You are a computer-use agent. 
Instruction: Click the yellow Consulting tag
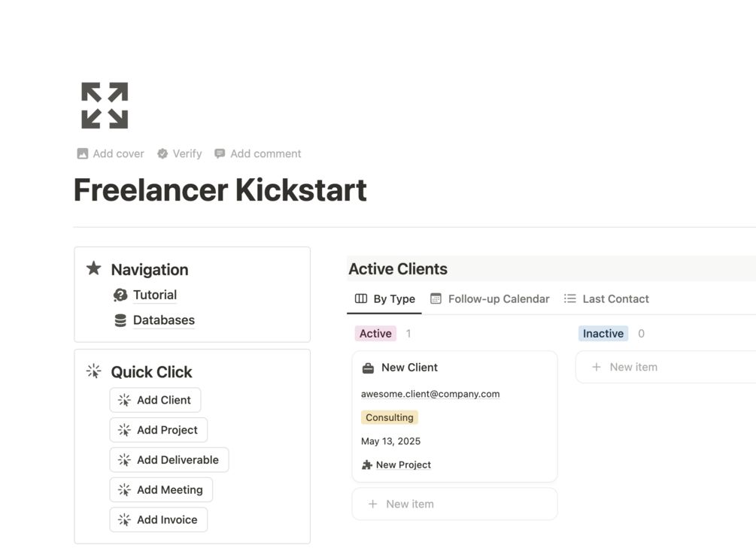click(x=390, y=417)
